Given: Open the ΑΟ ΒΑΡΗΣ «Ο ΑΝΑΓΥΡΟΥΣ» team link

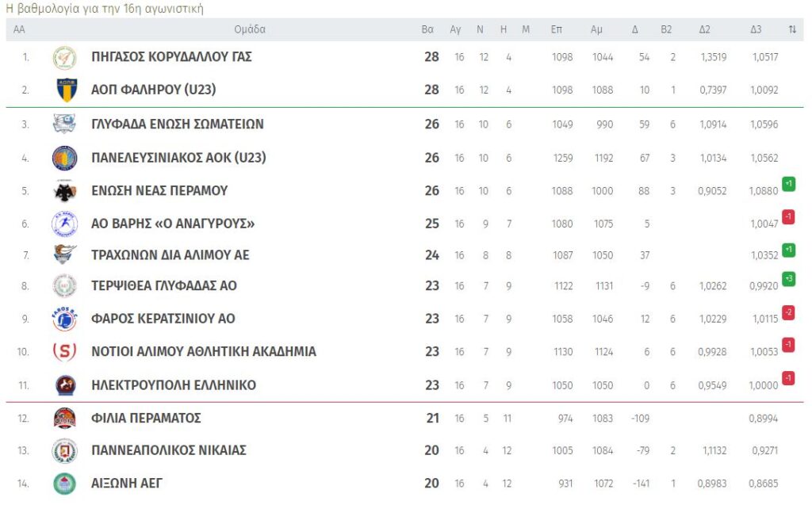Looking at the screenshot, I should pos(173,224).
